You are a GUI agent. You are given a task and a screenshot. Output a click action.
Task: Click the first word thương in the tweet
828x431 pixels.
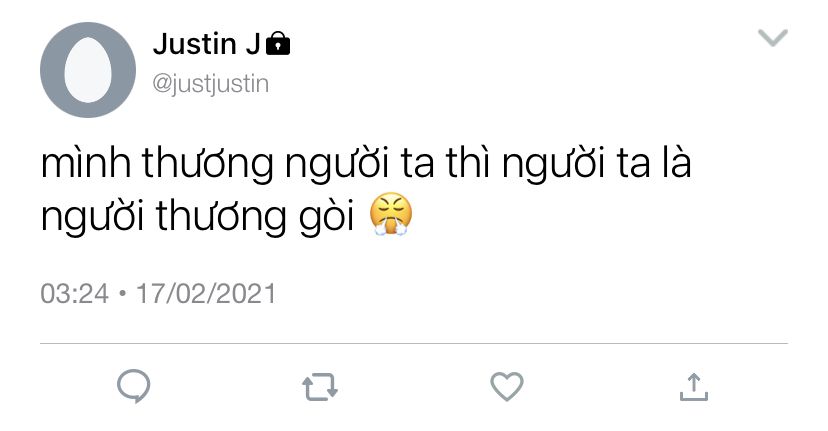208,165
